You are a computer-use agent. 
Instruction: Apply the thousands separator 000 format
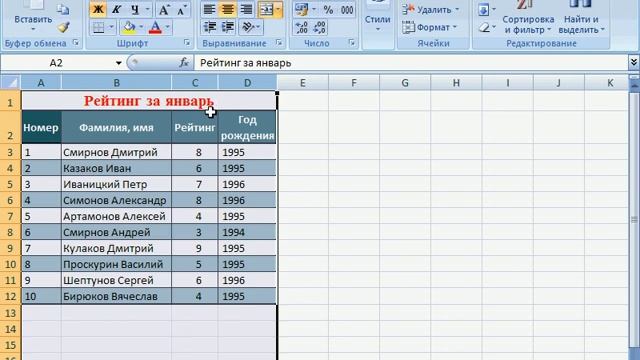pos(347,9)
